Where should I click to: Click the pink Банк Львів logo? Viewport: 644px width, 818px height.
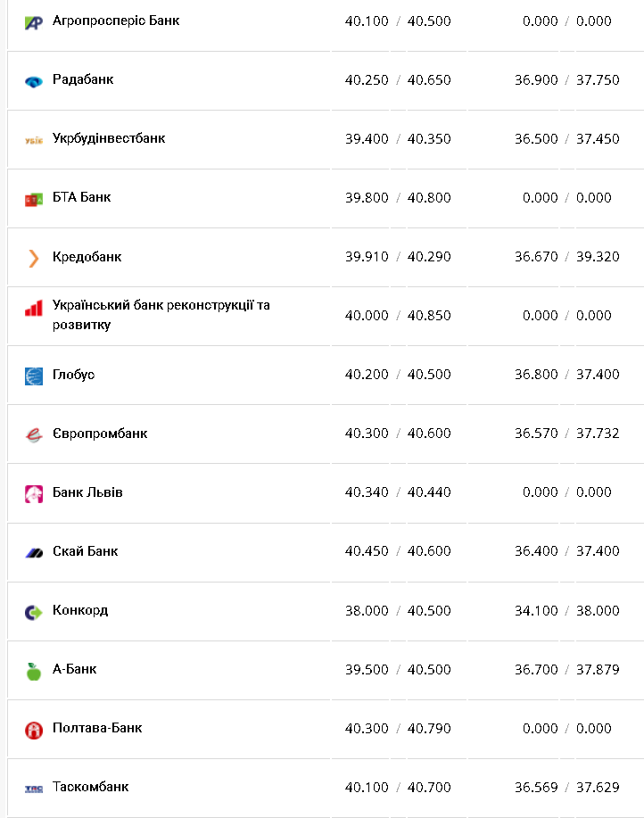coord(34,493)
